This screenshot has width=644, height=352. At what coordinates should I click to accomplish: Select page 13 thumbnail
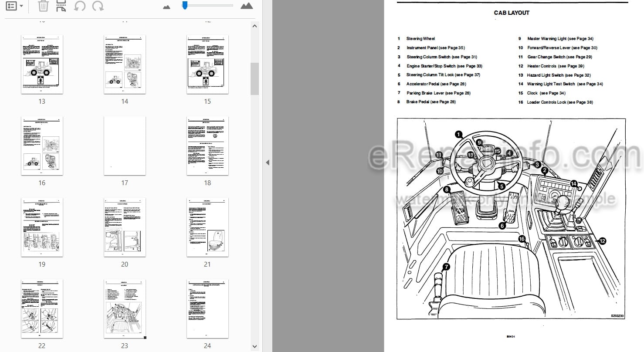pyautogui.click(x=42, y=64)
